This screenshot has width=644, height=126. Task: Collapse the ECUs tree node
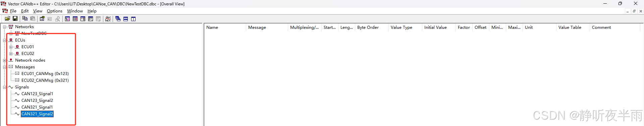pyautogui.click(x=4, y=40)
